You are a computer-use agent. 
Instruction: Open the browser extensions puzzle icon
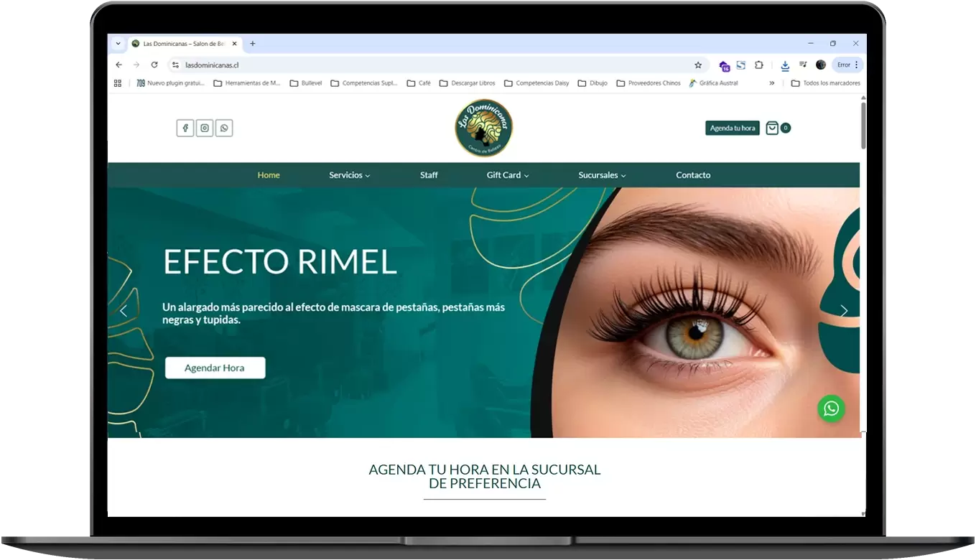coord(759,65)
